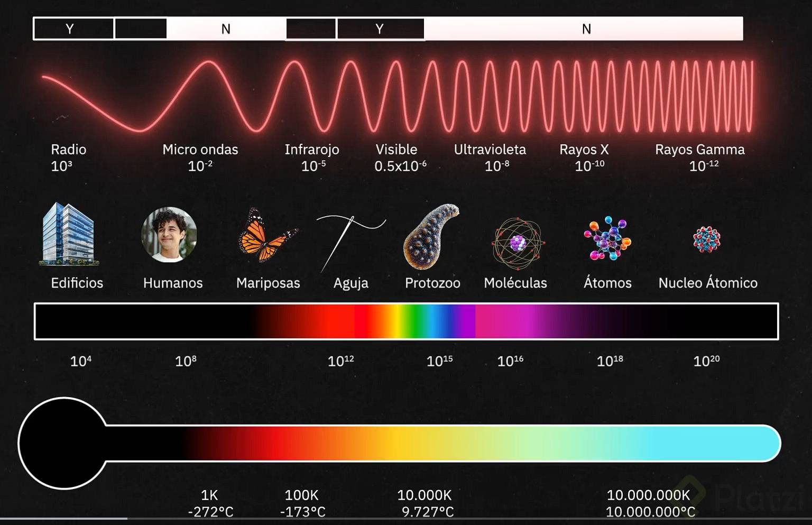
Task: Click the Infrarojo wavelength 10⁻⁵
Action: click(x=313, y=166)
